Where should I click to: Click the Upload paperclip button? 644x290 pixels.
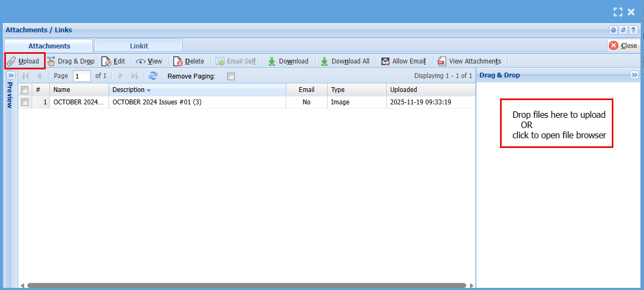tap(24, 61)
